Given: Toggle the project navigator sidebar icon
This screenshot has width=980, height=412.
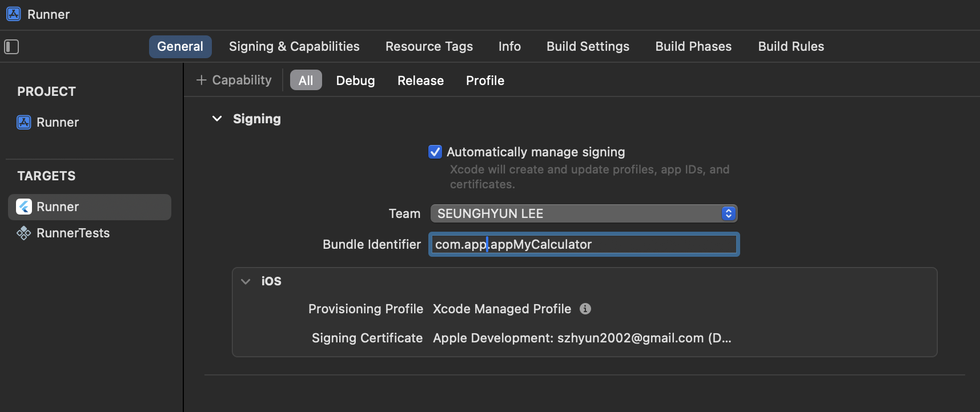Looking at the screenshot, I should coord(11,47).
